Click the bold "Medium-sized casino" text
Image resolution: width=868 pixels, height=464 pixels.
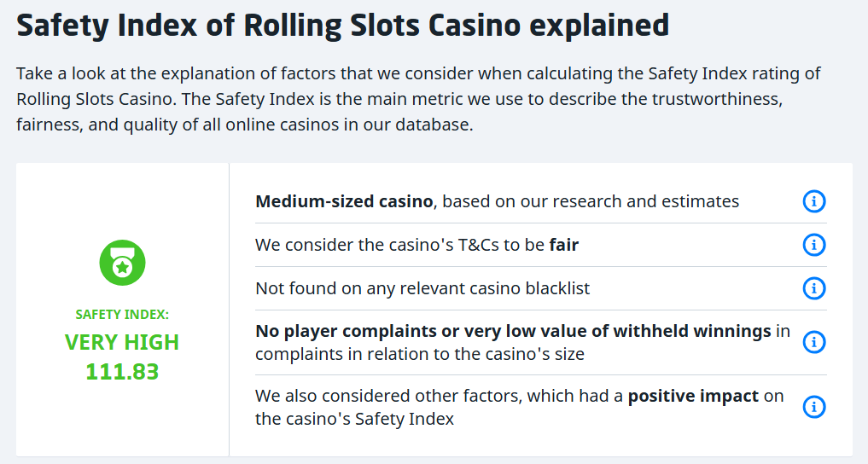pyautogui.click(x=345, y=202)
